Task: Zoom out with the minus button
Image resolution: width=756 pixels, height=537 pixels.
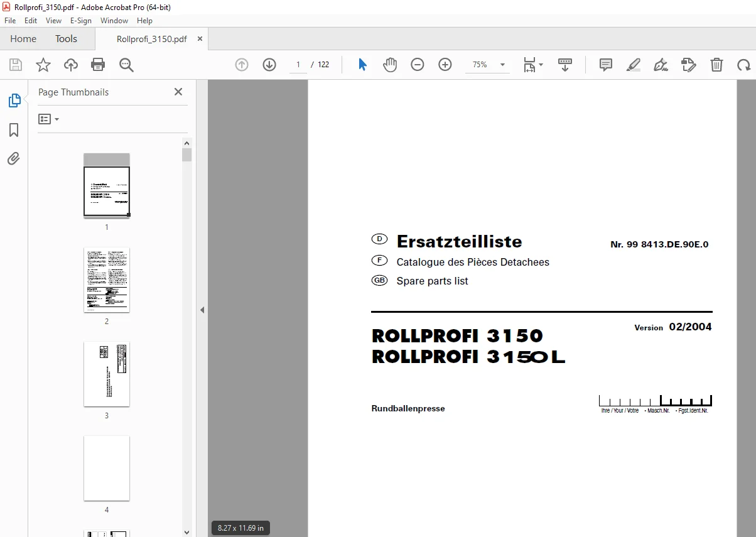Action: coord(418,65)
